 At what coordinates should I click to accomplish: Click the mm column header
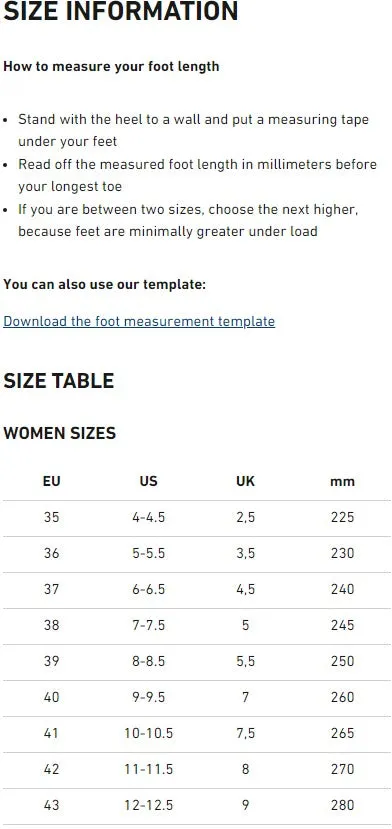click(342, 482)
